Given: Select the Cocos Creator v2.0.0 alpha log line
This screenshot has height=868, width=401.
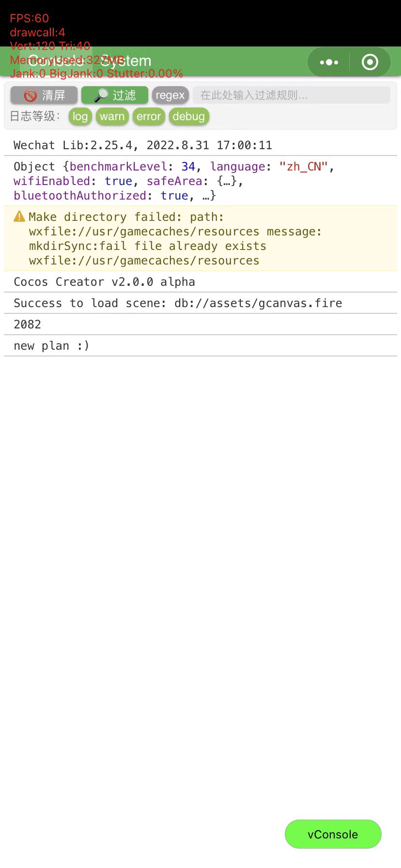Looking at the screenshot, I should coord(200,282).
